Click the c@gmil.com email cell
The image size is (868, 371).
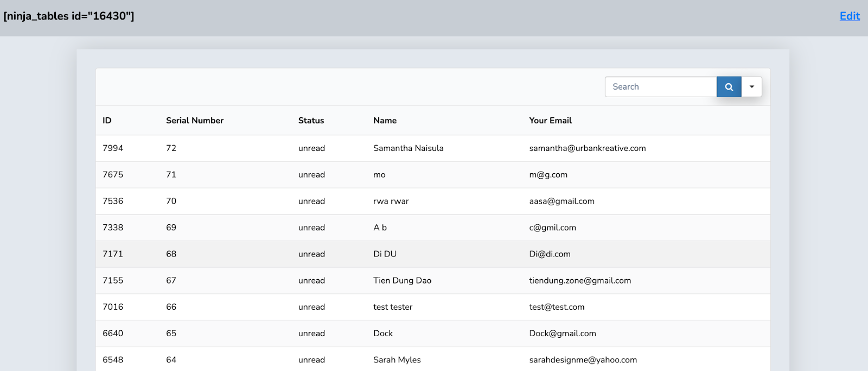pyautogui.click(x=552, y=228)
